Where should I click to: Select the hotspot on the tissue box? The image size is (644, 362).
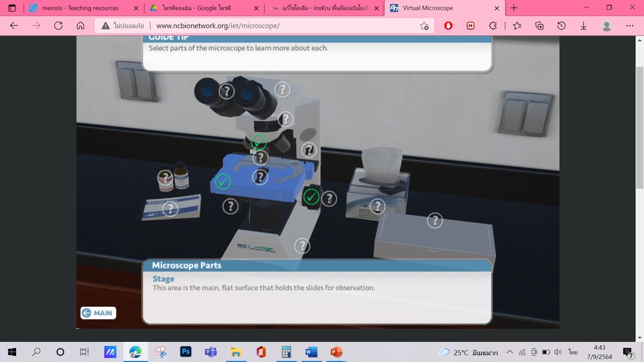click(378, 206)
